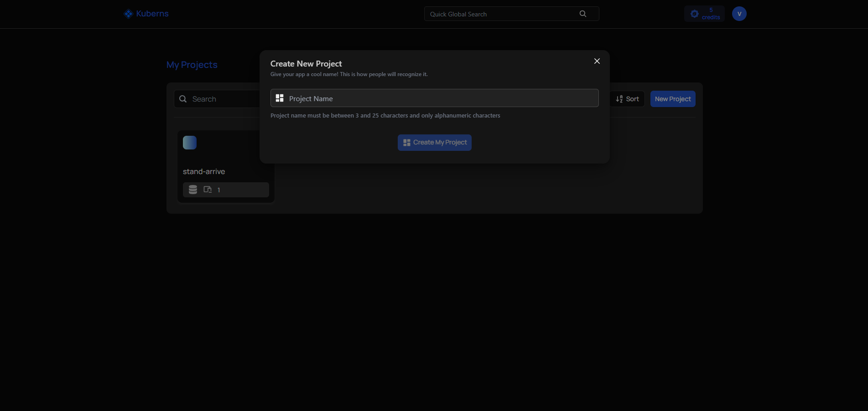Open the Sort options

(627, 99)
